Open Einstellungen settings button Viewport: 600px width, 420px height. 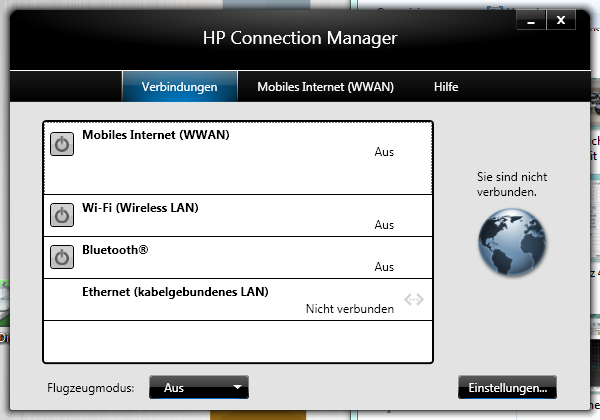point(507,387)
